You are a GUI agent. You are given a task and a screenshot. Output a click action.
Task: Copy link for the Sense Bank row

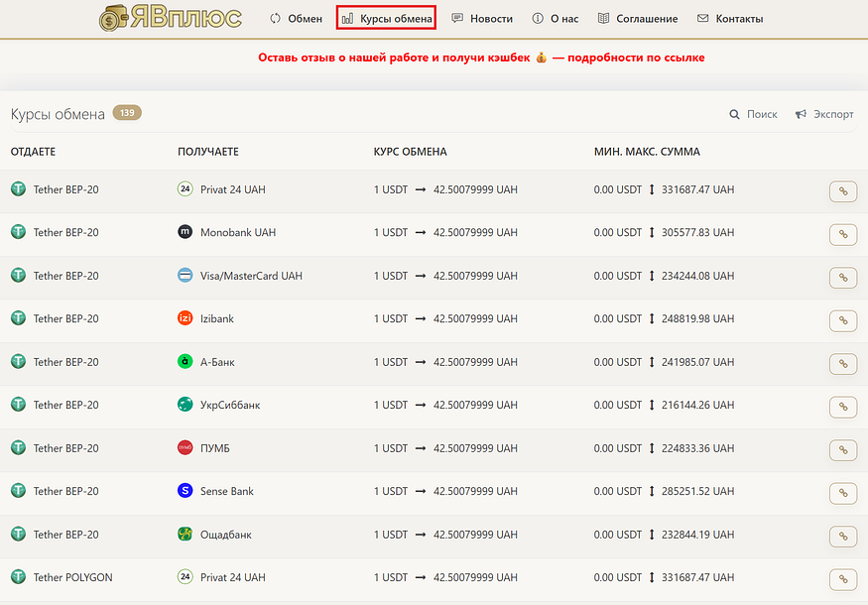843,494
